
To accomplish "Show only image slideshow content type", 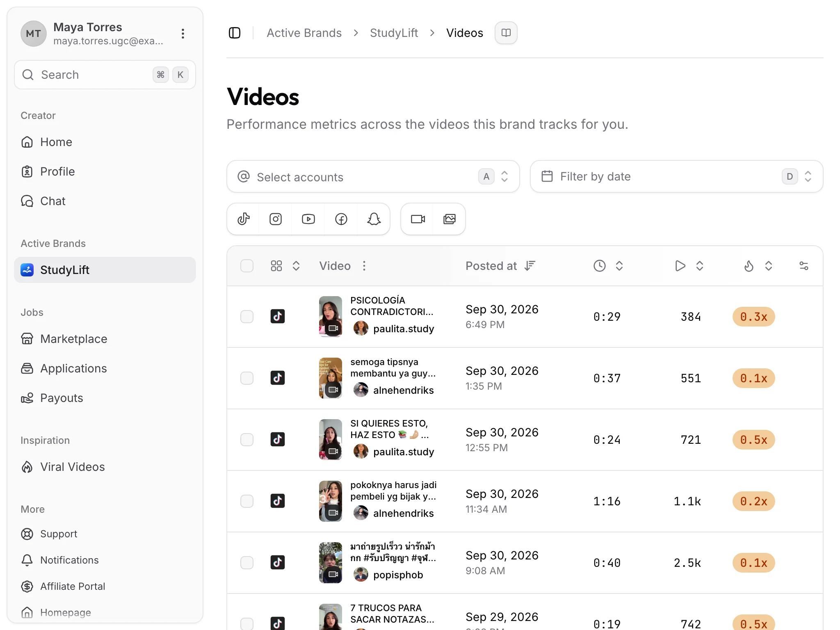I will (x=450, y=219).
